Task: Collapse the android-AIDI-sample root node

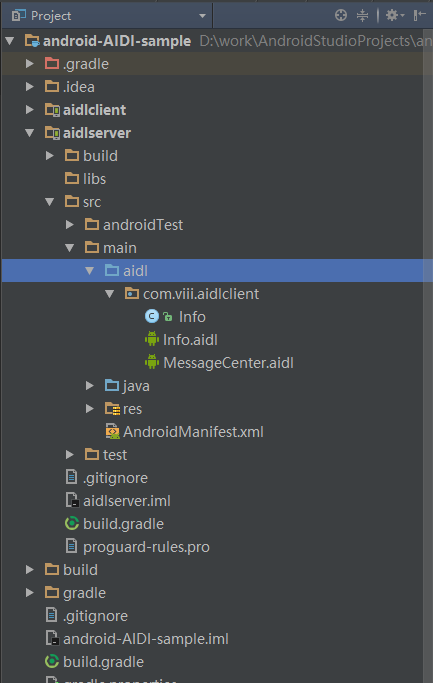Action: [x=10, y=41]
